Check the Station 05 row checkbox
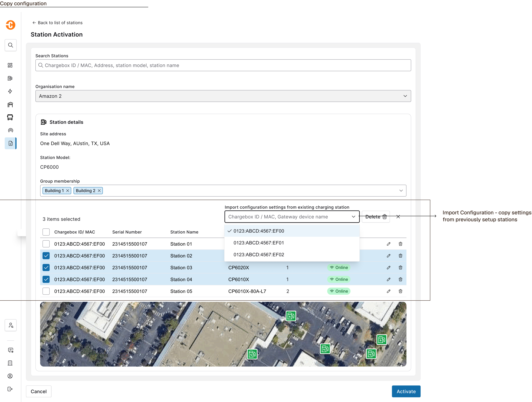532x402 pixels. (46, 291)
